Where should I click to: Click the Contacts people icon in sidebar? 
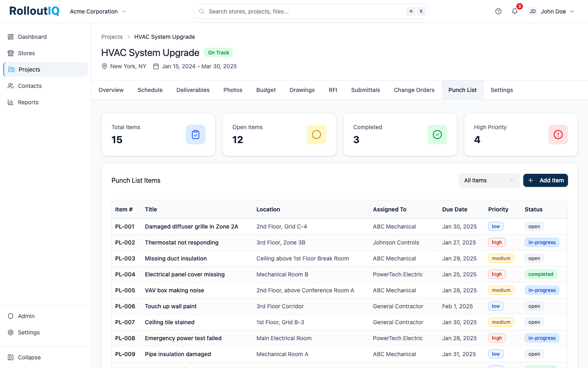pyautogui.click(x=11, y=86)
